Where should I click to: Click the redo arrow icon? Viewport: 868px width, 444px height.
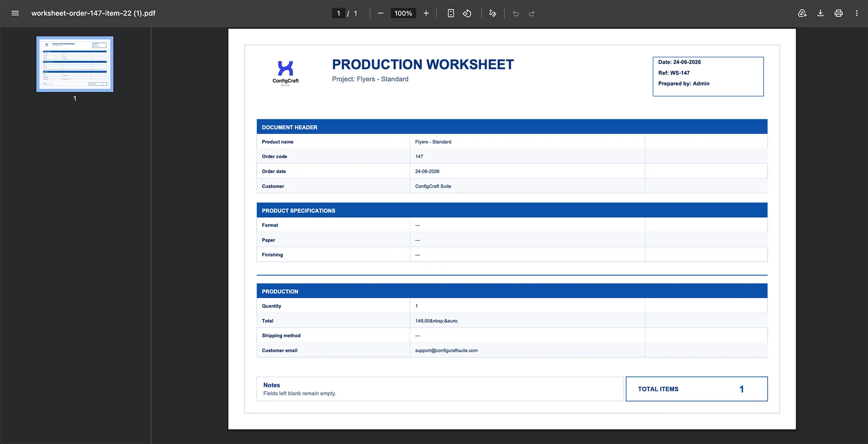click(532, 14)
